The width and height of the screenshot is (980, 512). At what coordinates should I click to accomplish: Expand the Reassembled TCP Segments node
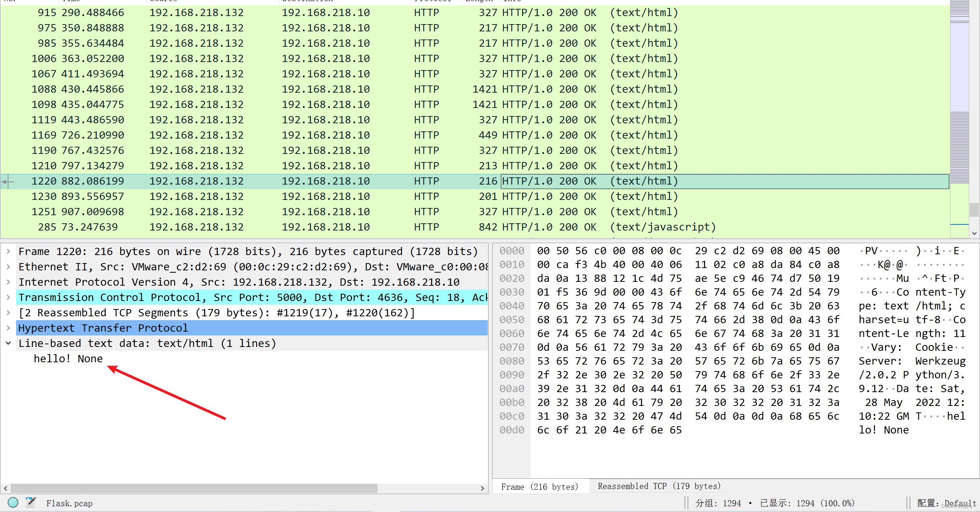click(x=8, y=313)
